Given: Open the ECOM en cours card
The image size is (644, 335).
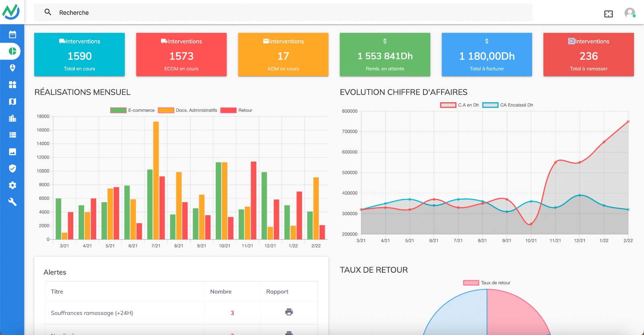Looking at the screenshot, I should [181, 54].
